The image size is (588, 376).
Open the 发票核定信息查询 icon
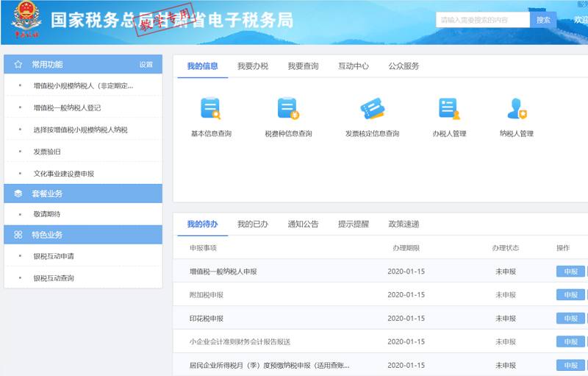[x=372, y=109]
